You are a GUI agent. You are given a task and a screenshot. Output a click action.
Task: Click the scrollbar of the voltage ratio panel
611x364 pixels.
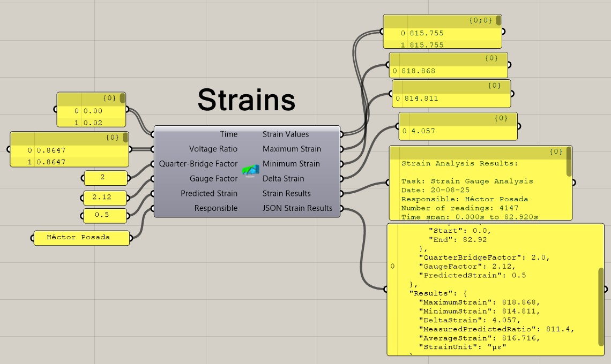click(x=125, y=138)
